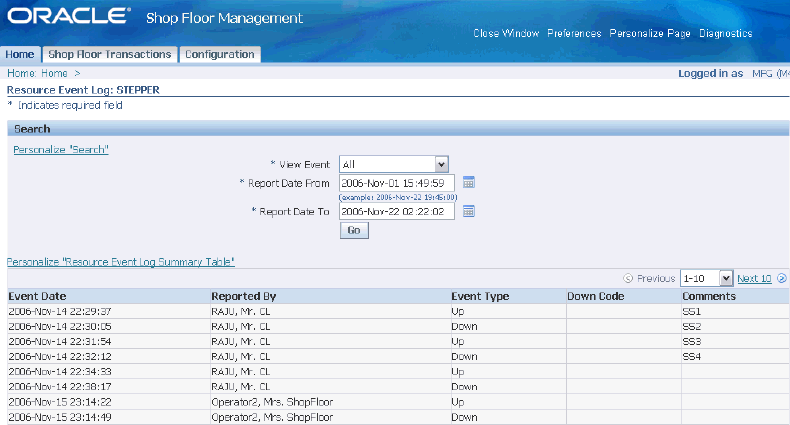Click the Close Window link

506,33
